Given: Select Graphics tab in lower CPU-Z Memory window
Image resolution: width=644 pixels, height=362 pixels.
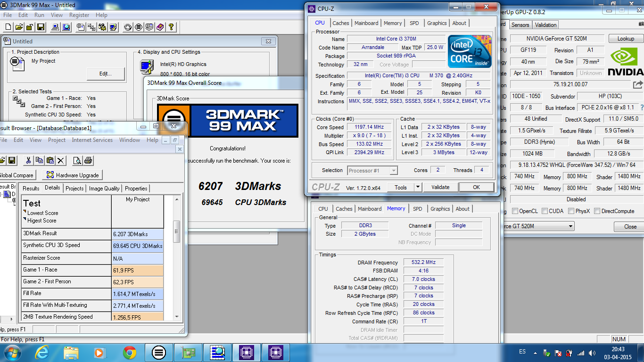Looking at the screenshot, I should pyautogui.click(x=440, y=209).
